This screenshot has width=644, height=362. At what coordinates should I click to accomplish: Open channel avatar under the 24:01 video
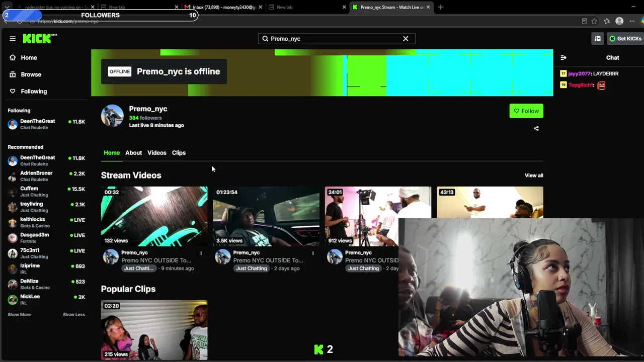pyautogui.click(x=335, y=257)
